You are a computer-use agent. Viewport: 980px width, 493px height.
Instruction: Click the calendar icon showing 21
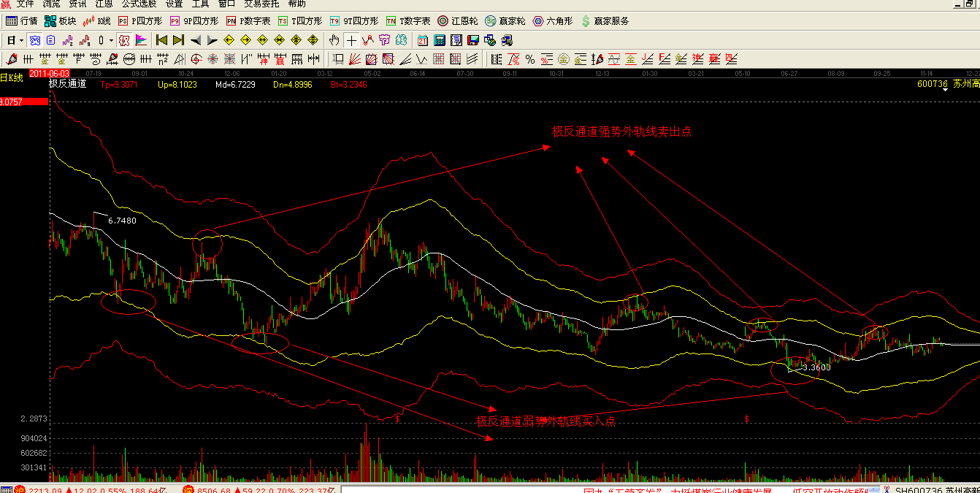click(x=423, y=40)
